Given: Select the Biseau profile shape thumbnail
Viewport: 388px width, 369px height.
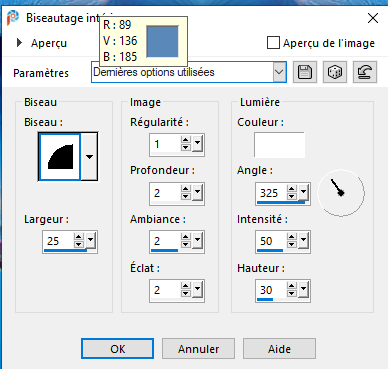Looking at the screenshot, I should pyautogui.click(x=60, y=157).
